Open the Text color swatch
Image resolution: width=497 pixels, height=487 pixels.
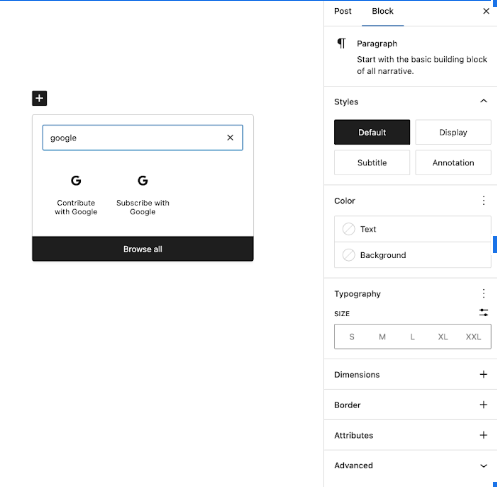413,229
